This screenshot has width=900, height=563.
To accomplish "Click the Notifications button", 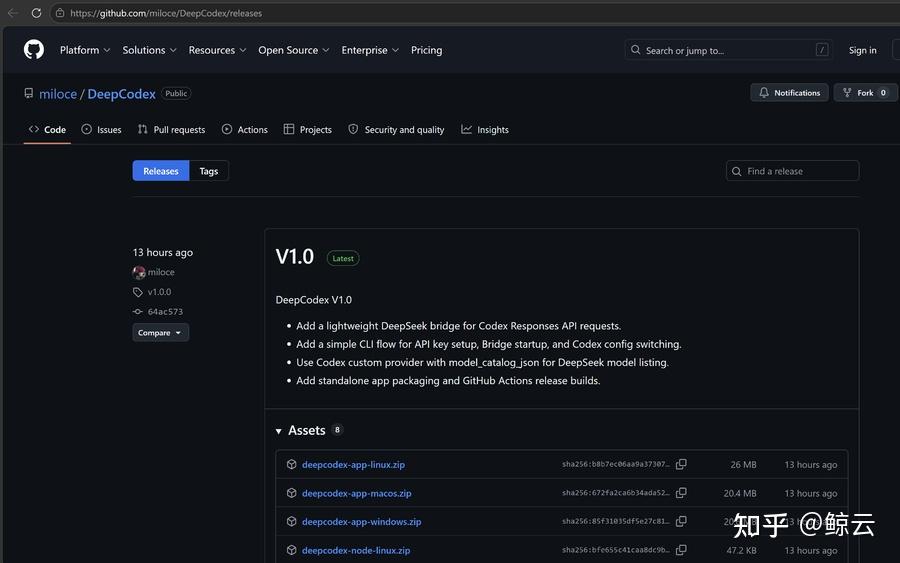I will (x=789, y=92).
